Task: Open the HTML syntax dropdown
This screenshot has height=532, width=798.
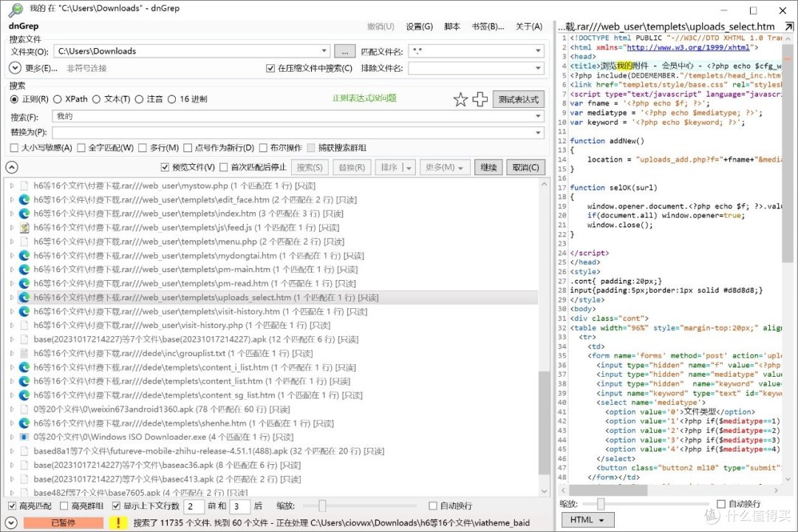Action: (x=587, y=519)
